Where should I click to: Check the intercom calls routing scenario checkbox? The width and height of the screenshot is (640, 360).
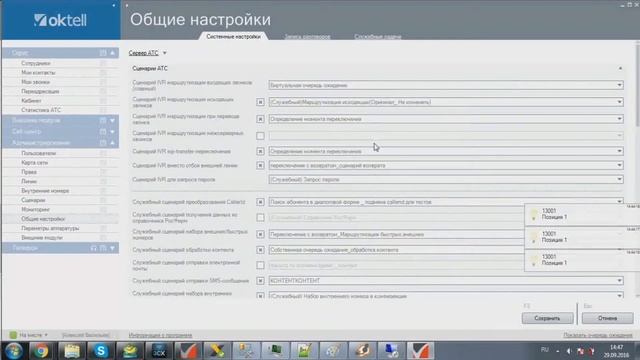[260, 136]
